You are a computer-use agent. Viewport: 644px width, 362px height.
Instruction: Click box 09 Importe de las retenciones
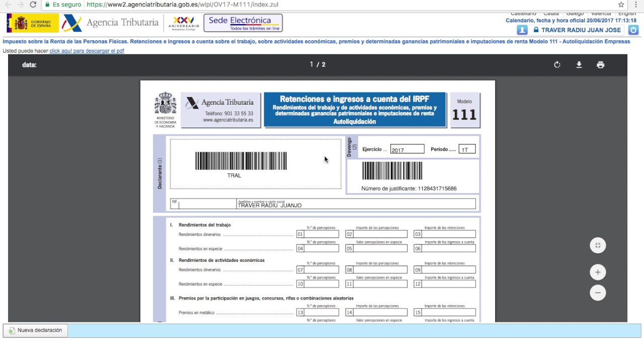[x=445, y=269]
